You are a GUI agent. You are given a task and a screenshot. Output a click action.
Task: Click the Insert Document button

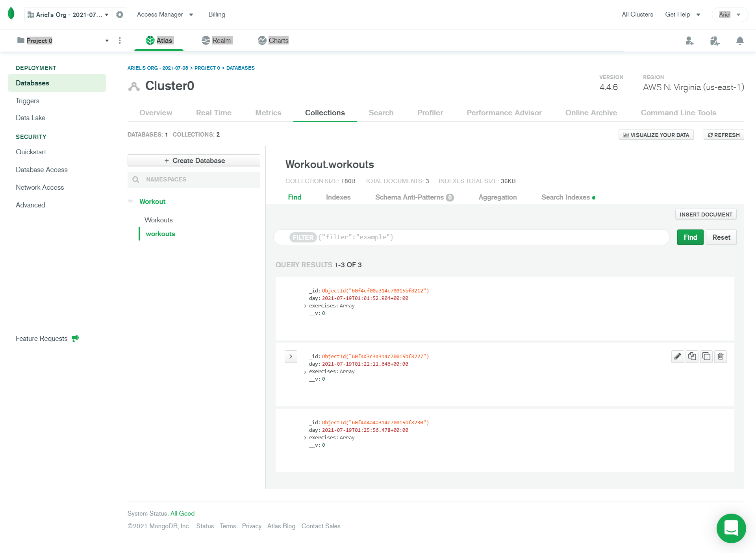[x=706, y=215]
